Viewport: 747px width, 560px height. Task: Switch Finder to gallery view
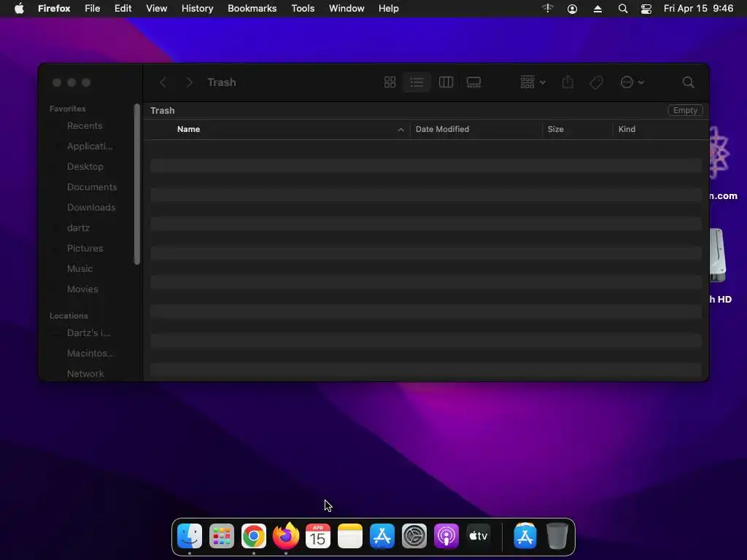pos(473,82)
